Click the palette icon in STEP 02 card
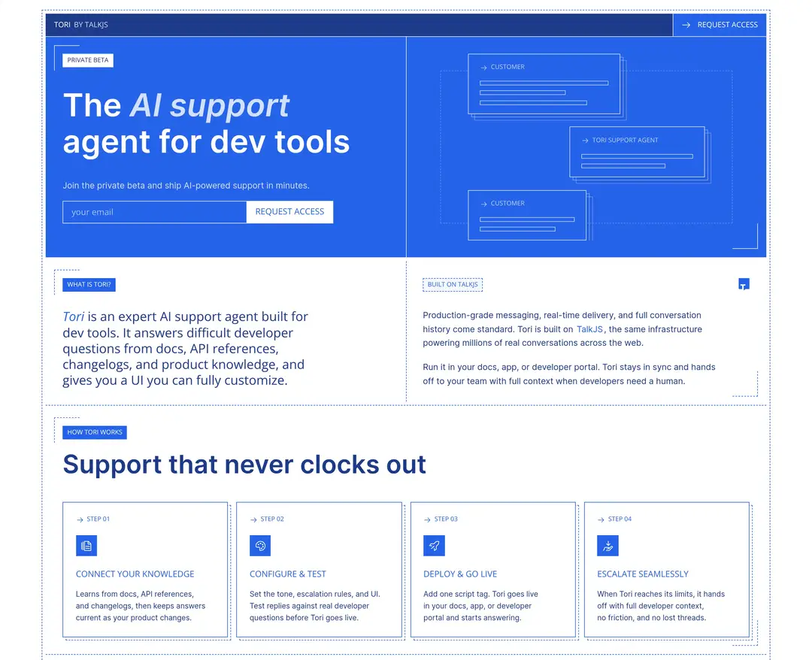Viewport: 812px width, 660px height. pyautogui.click(x=260, y=546)
